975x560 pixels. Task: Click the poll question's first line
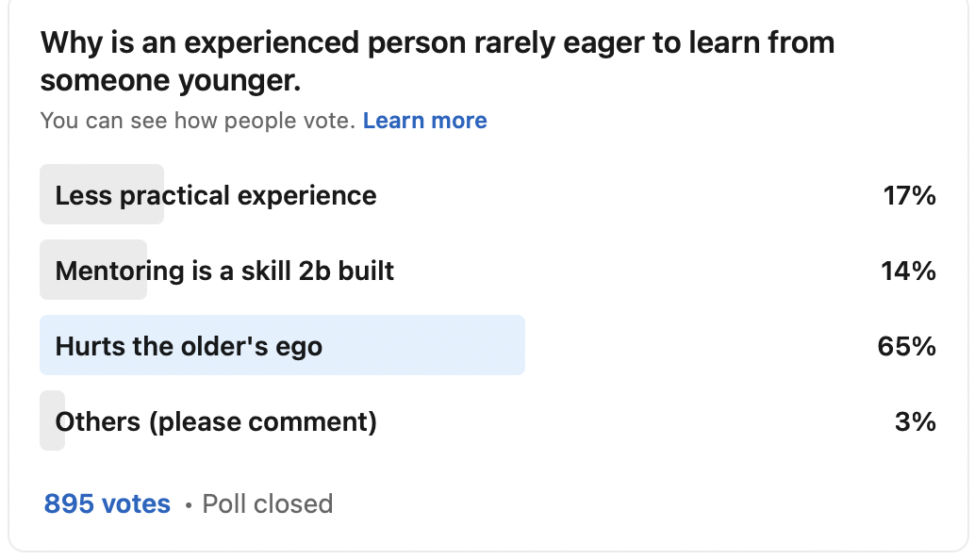[x=437, y=42]
